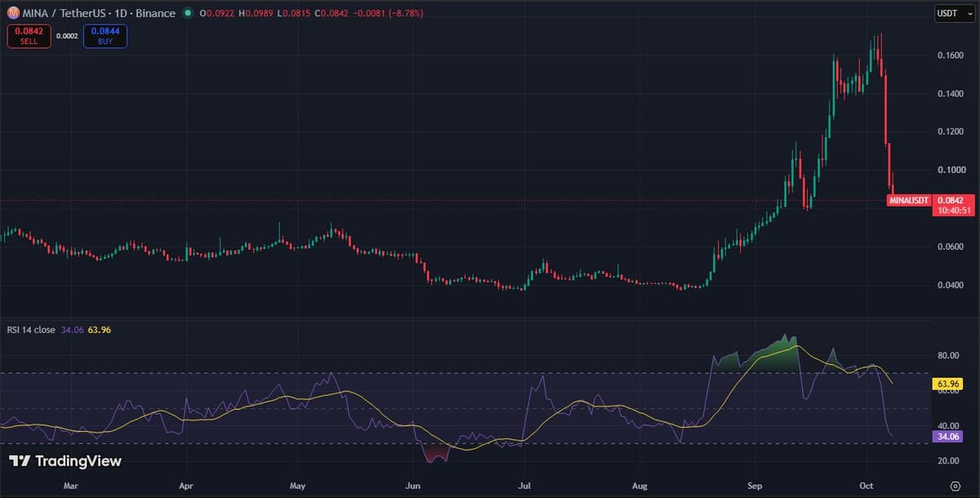This screenshot has width=980, height=498.
Task: Select the RSI 14 close indicator label
Action: click(30, 330)
